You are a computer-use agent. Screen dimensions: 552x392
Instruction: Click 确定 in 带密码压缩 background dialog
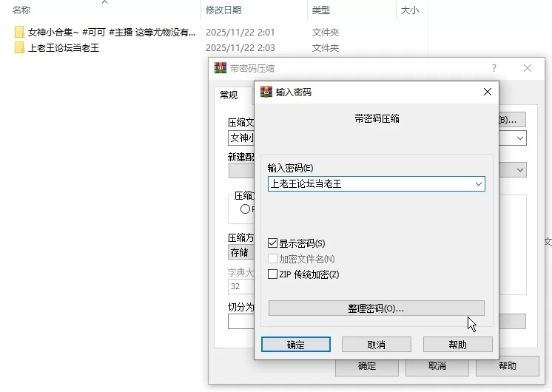(367, 366)
